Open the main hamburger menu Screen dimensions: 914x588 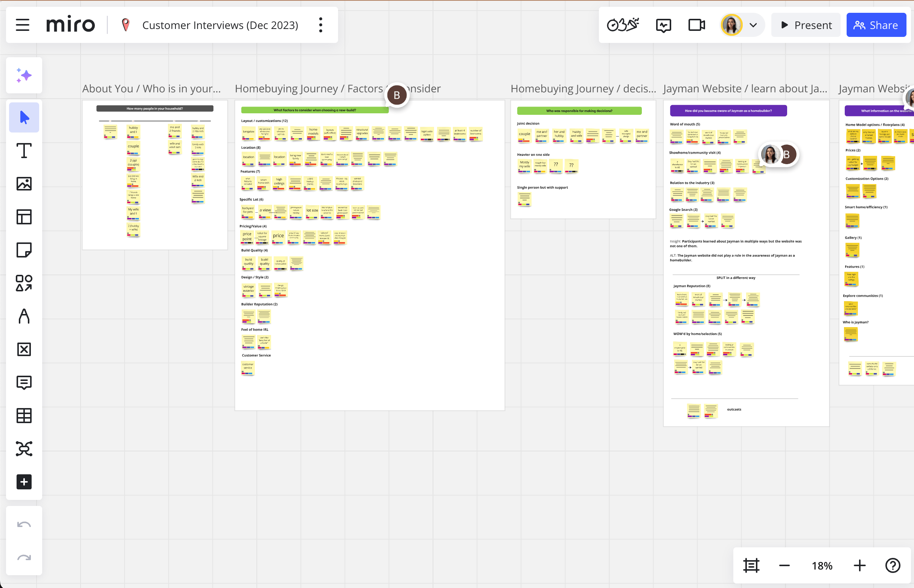coord(23,25)
